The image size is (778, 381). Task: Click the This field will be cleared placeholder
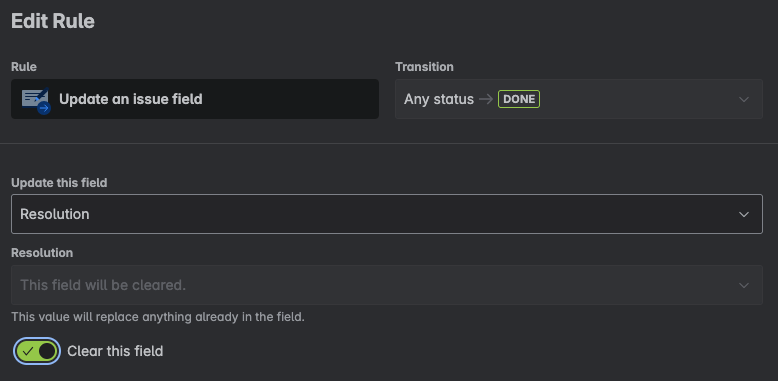(103, 285)
